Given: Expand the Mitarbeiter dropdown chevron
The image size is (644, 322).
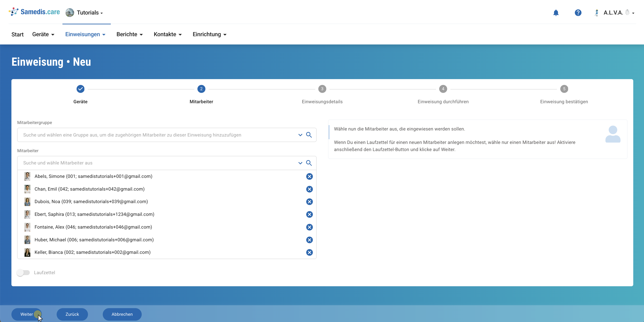Looking at the screenshot, I should point(300,163).
